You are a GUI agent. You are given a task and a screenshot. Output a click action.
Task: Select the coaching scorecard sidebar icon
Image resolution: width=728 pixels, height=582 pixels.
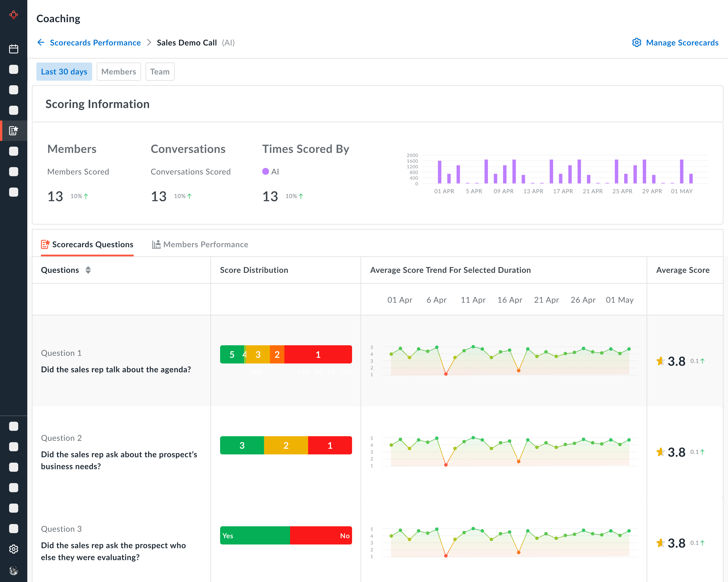[13, 130]
